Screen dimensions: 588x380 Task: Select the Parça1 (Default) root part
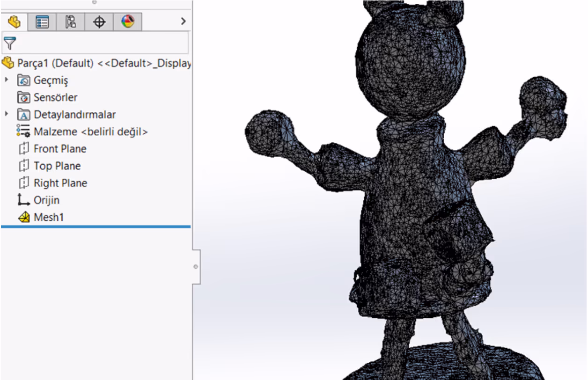pyautogui.click(x=104, y=63)
